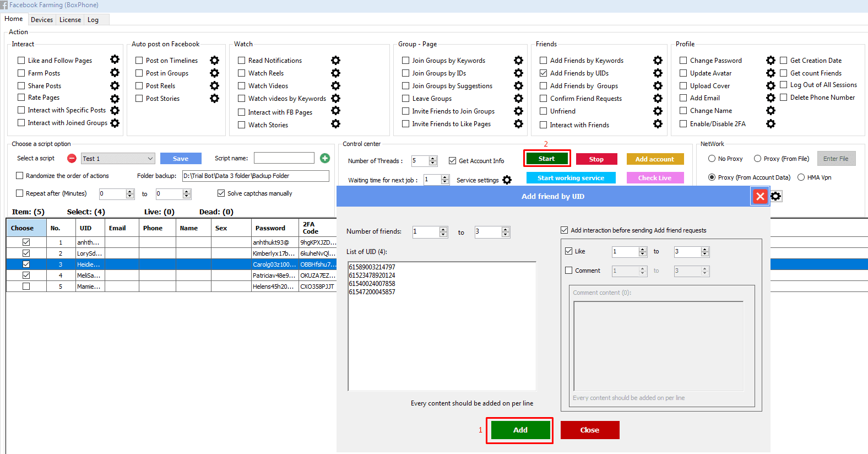The image size is (868, 454).
Task: Click the Script name input field
Action: pyautogui.click(x=284, y=158)
